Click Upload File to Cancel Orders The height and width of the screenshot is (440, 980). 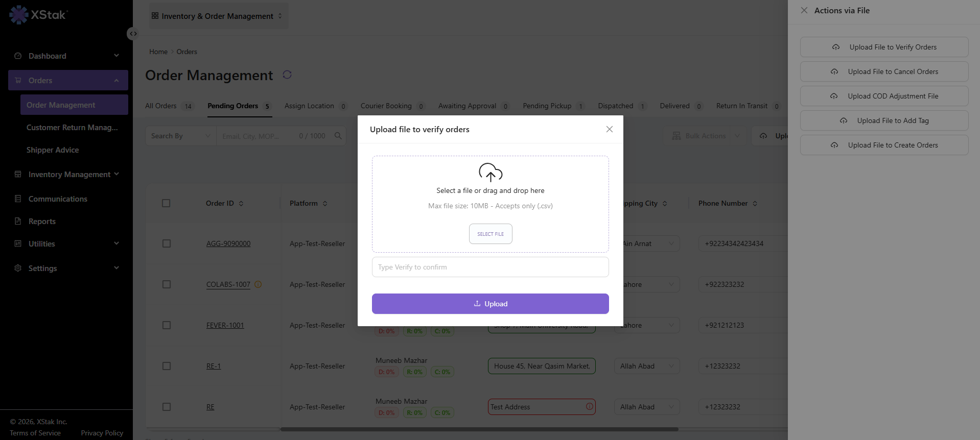(884, 71)
